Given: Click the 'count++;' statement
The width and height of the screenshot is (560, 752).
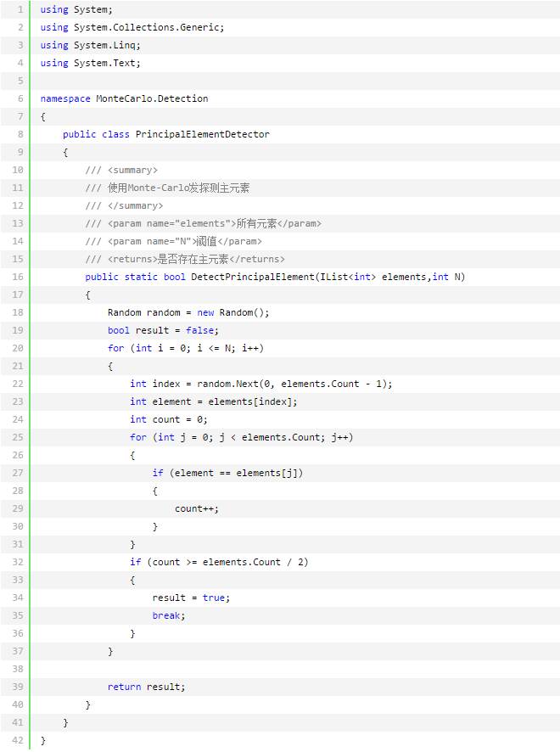Looking at the screenshot, I should tap(197, 508).
